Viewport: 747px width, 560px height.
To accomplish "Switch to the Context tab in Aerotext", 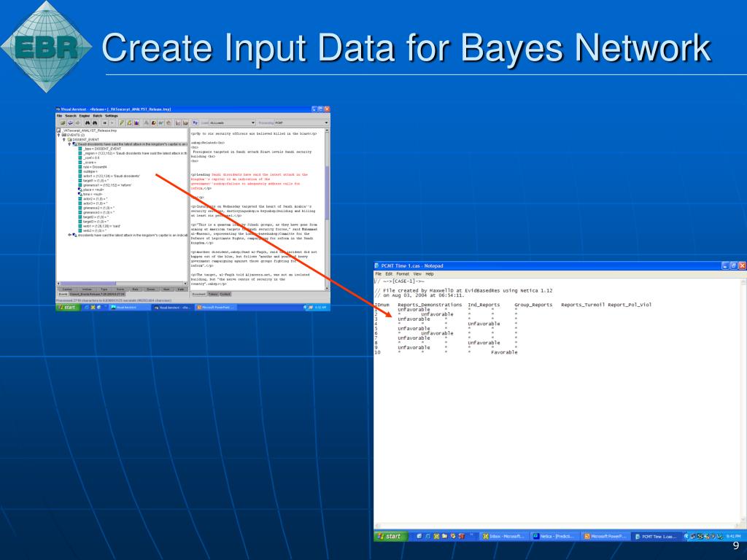I will pyautogui.click(x=225, y=295).
